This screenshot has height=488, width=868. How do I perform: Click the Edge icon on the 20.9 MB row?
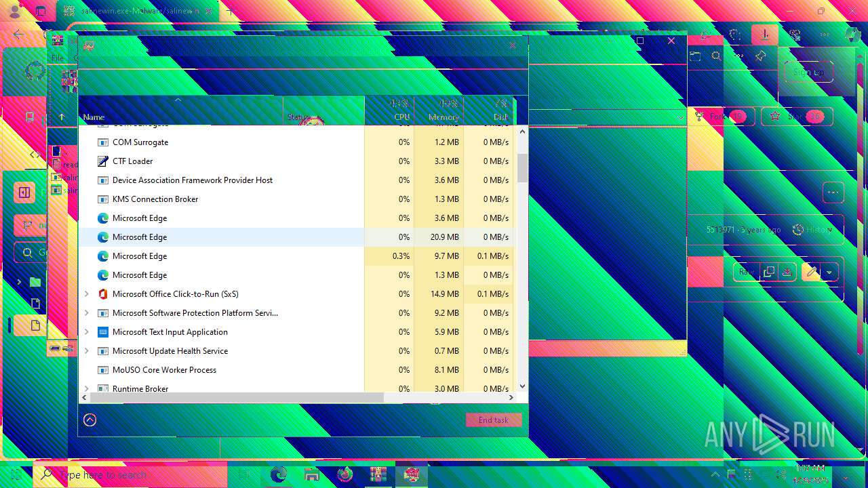tap(103, 237)
